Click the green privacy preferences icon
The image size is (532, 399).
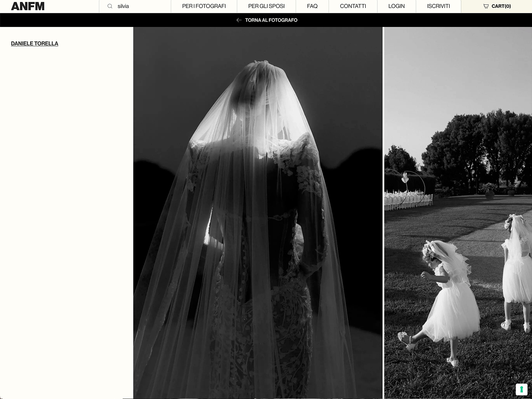pyautogui.click(x=521, y=389)
